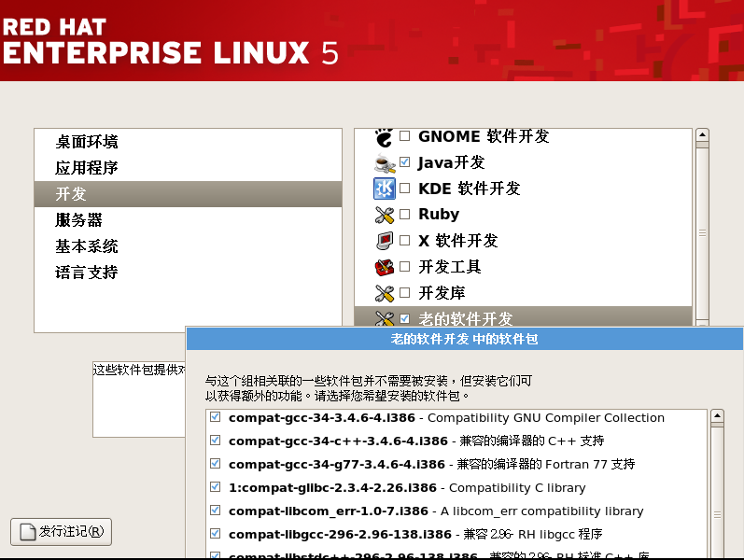Click the KDE gear icon
This screenshot has height=560, width=744.
point(385,189)
